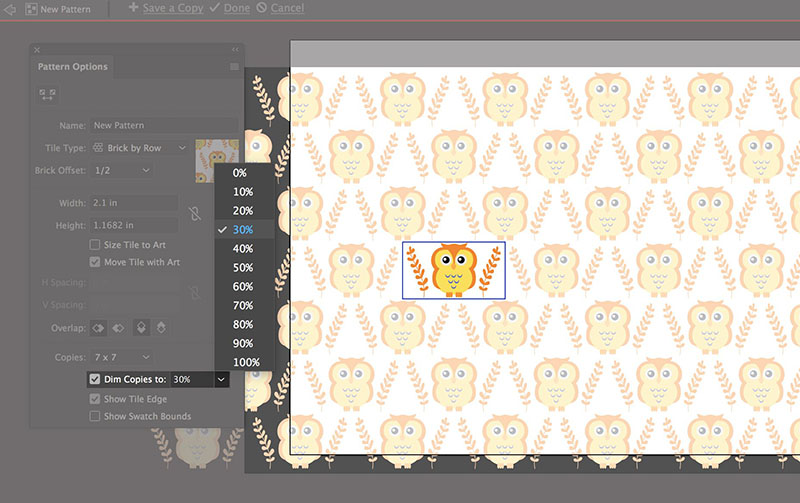Image resolution: width=800 pixels, height=503 pixels.
Task: Click the V Spacing input field
Action: point(134,305)
